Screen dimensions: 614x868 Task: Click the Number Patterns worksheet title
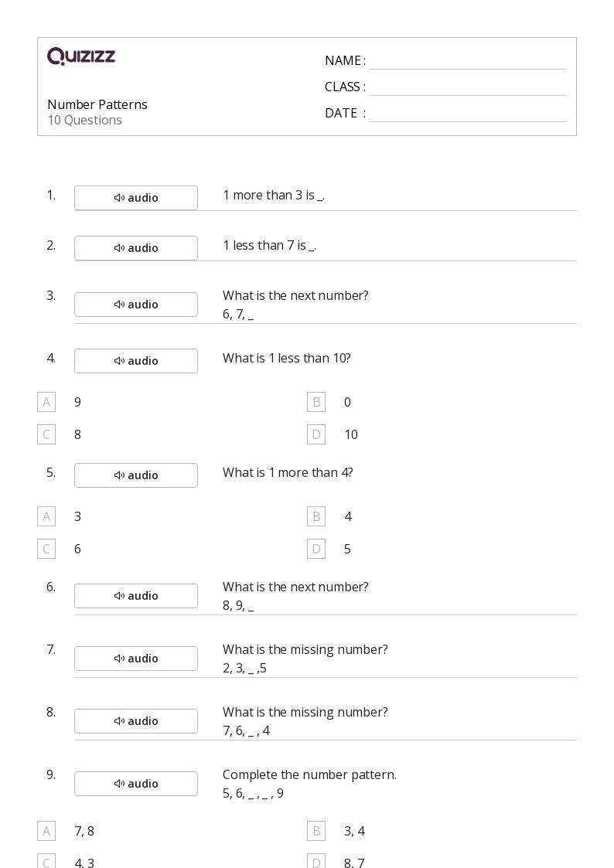coord(97,104)
